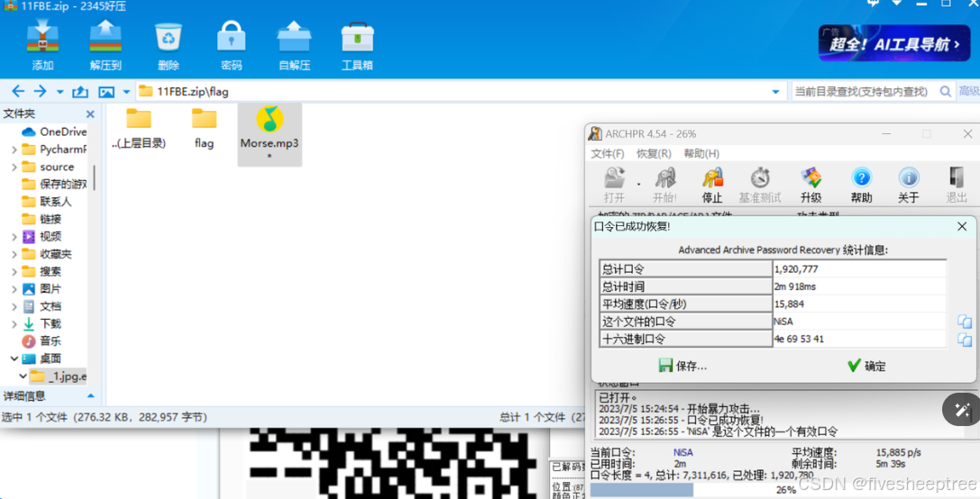Click the 保存... button
980x499 pixels.
(x=683, y=366)
